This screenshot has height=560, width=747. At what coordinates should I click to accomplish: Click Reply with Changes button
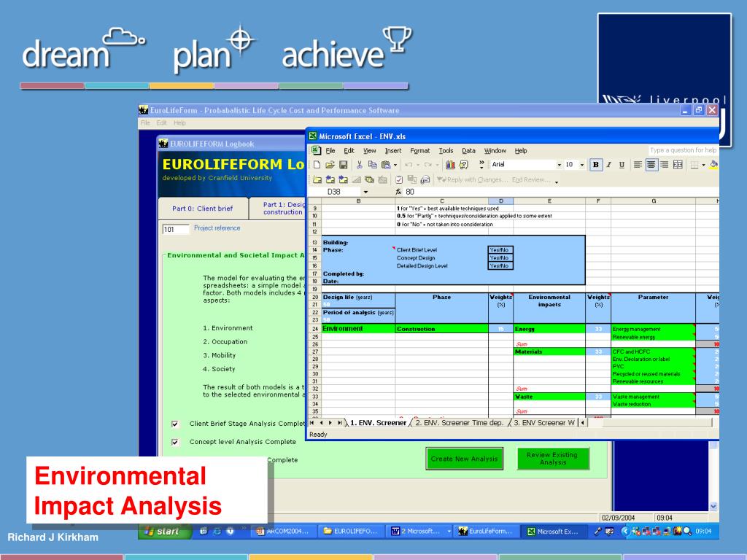473,179
